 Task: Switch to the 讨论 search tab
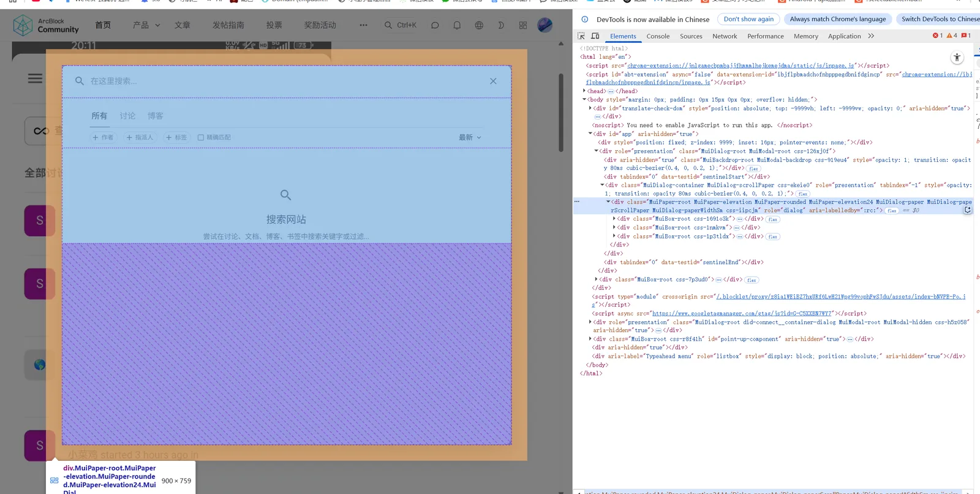coord(127,116)
